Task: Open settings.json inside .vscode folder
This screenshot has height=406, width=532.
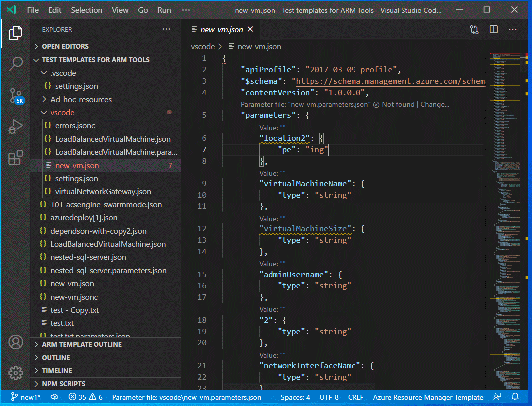Action: [106, 86]
